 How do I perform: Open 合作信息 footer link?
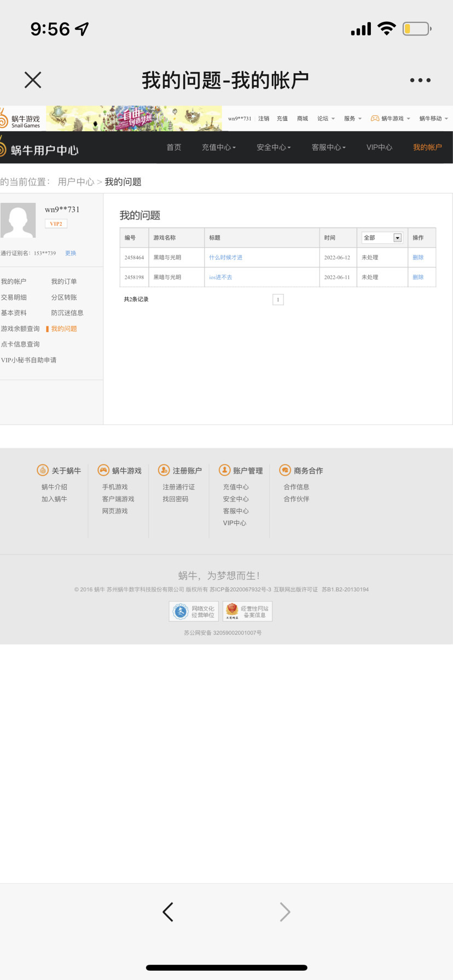pyautogui.click(x=297, y=487)
